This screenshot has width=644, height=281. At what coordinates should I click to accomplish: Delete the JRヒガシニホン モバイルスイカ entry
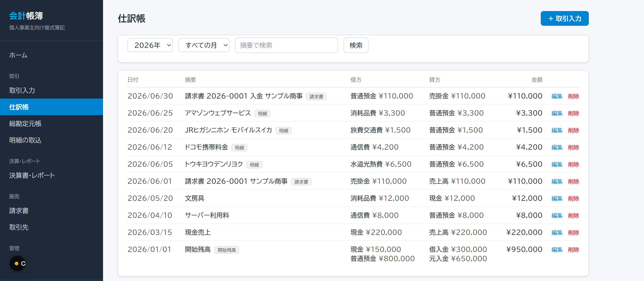[x=573, y=130]
